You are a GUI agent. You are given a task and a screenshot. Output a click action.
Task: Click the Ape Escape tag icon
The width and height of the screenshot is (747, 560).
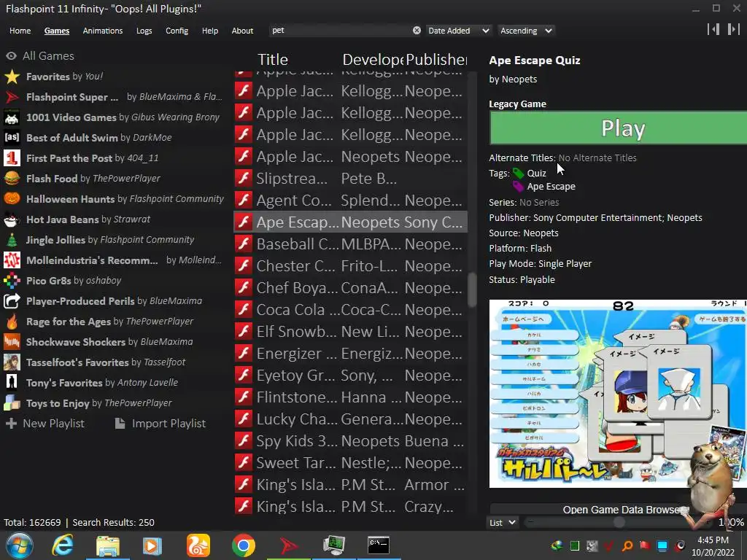[518, 186]
